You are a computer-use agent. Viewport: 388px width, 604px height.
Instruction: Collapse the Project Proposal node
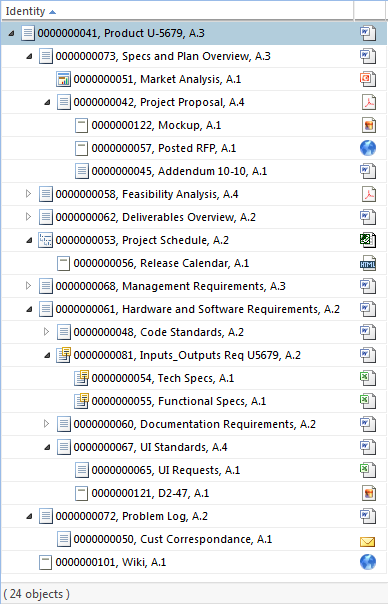(x=47, y=102)
